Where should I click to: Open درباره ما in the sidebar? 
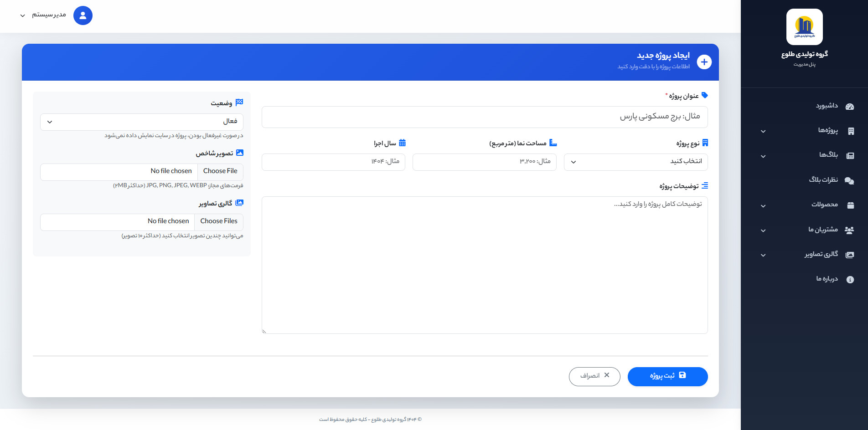(x=804, y=279)
